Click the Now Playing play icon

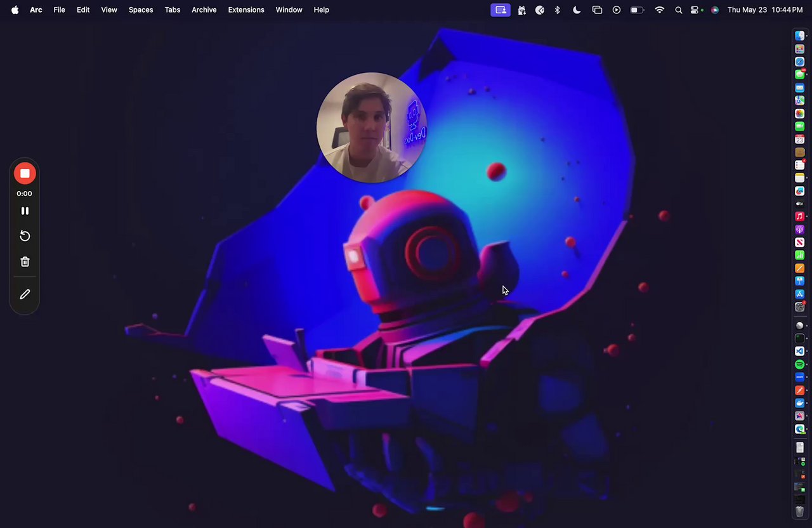[x=617, y=10]
